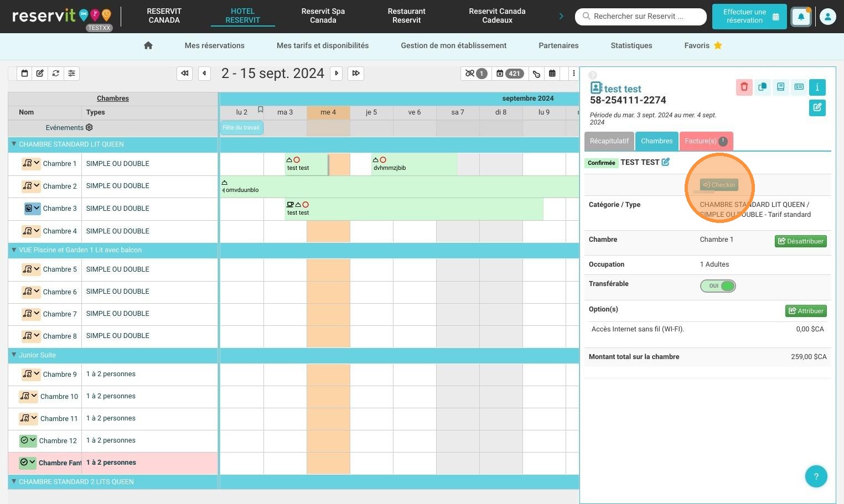Open Favoris menu
844x504 pixels.
703,45
